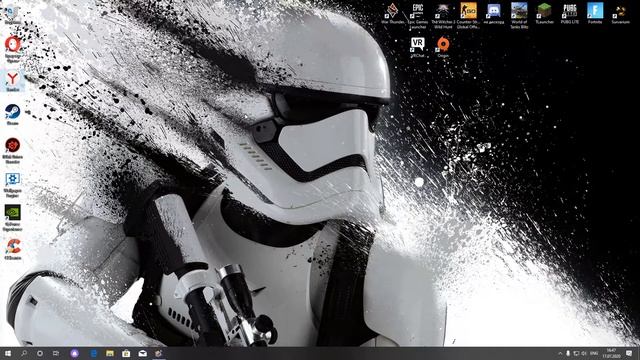Image resolution: width=640 pixels, height=360 pixels.
Task: Open Microsoft Store from taskbar
Action: 126,353
